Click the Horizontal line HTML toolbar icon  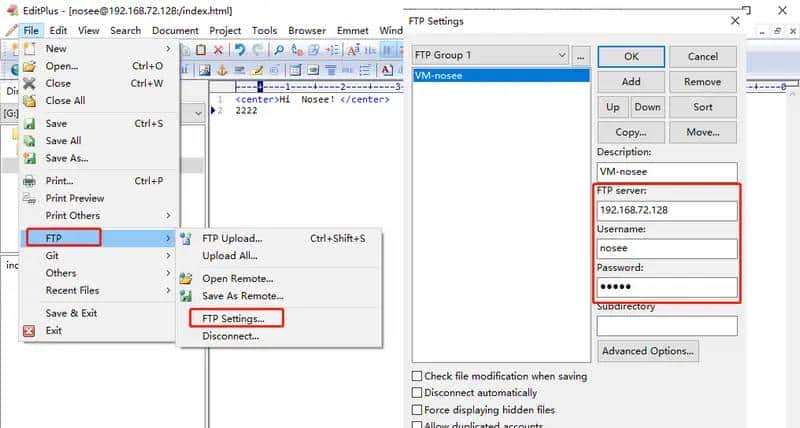(x=239, y=70)
